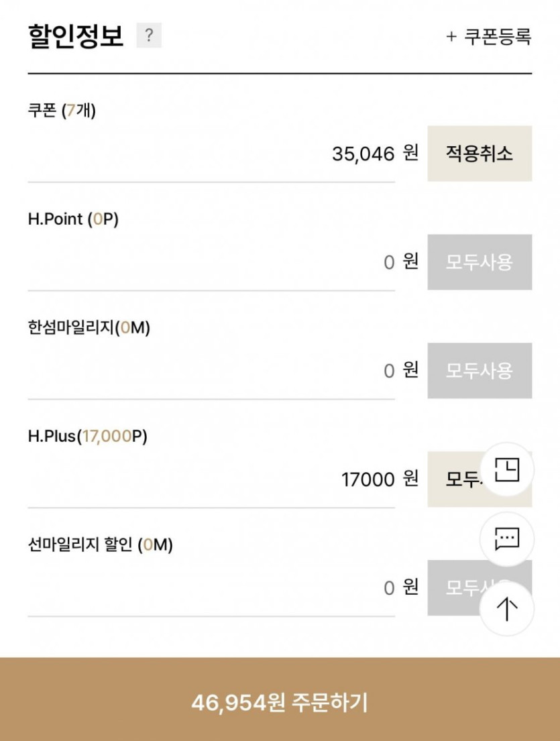Screen dimensions: 560x741
Task: Click the question mark help icon beside 할인정보
Action: 149,36
